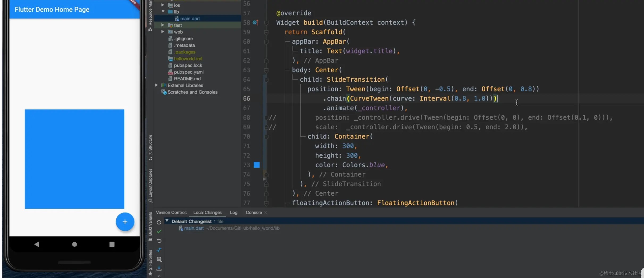Viewport: 644px width, 278px height.
Task: Select the pubspec.lock file
Action: (x=188, y=65)
